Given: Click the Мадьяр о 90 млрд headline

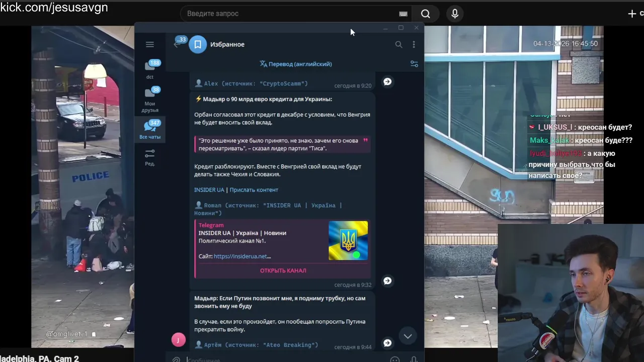Looking at the screenshot, I should point(264,99).
